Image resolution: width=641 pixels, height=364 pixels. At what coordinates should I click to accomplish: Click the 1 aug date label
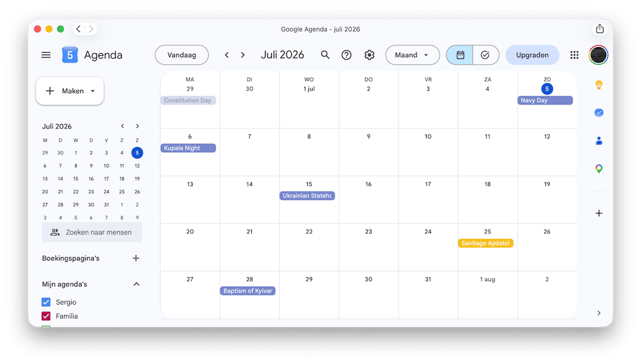(488, 279)
